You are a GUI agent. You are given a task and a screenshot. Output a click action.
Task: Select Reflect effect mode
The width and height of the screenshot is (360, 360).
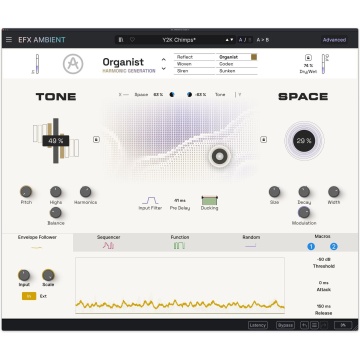click(194, 57)
